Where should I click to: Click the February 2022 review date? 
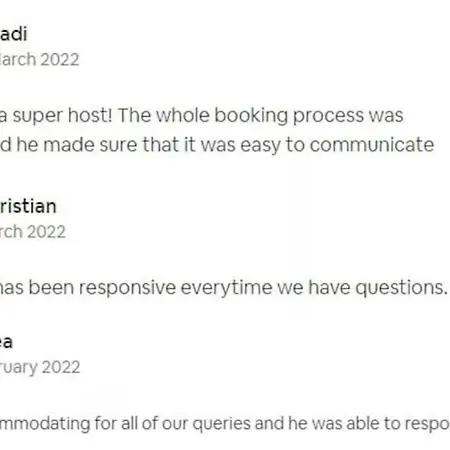click(x=40, y=368)
